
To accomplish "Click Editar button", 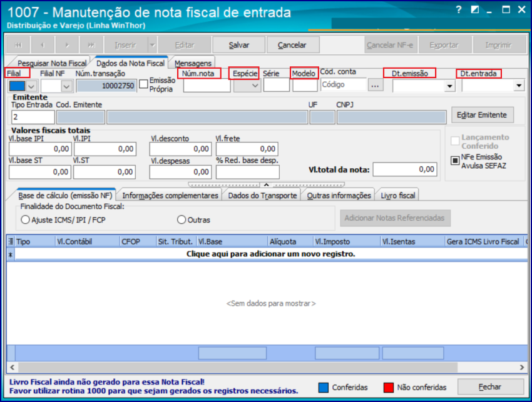I will pos(185,45).
